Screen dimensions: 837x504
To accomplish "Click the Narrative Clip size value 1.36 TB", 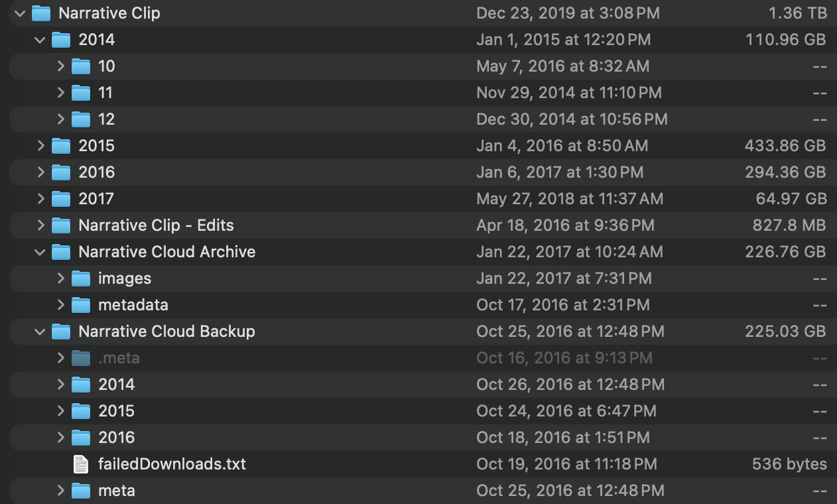I will click(x=798, y=13).
